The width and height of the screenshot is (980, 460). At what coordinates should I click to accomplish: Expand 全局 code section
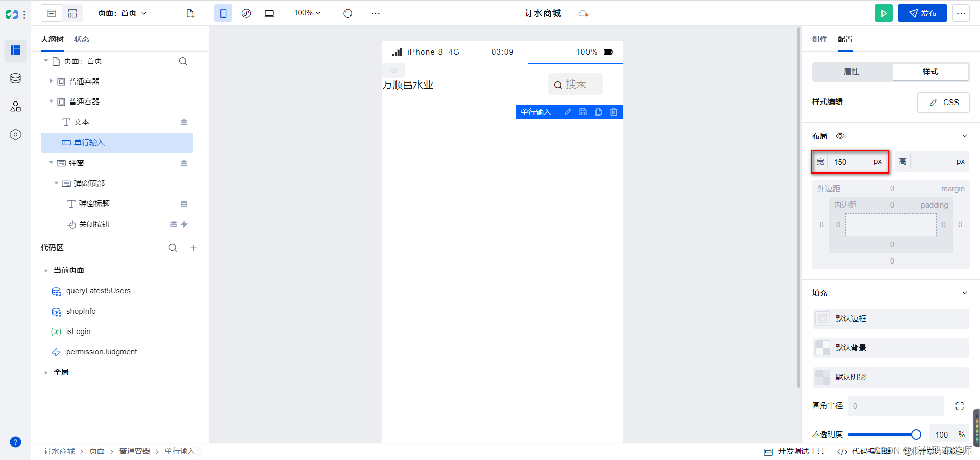[46, 373]
